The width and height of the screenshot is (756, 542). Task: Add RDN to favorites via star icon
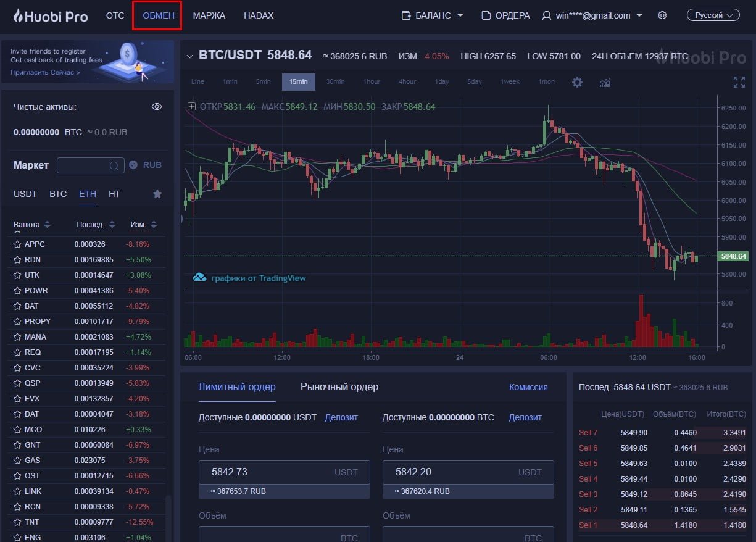point(17,259)
